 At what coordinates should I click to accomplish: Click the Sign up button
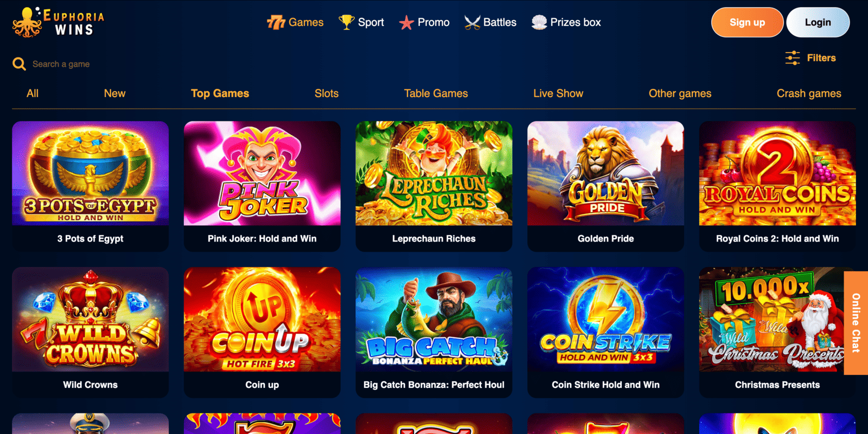pyautogui.click(x=747, y=22)
